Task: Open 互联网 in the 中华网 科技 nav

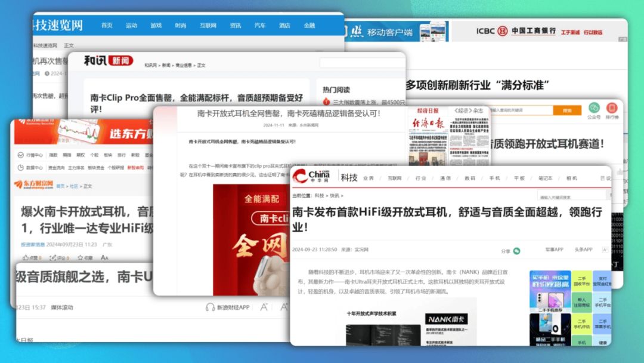Action: (395, 178)
